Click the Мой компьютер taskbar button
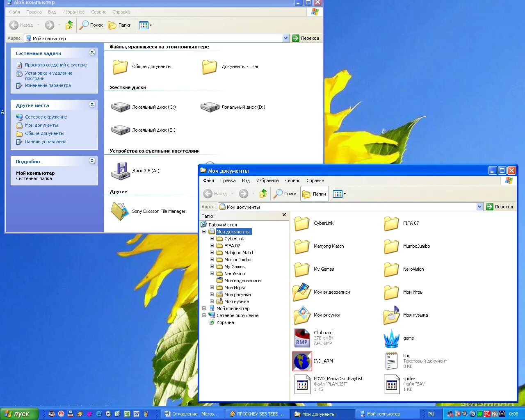The height and width of the screenshot is (420, 525). 387,414
